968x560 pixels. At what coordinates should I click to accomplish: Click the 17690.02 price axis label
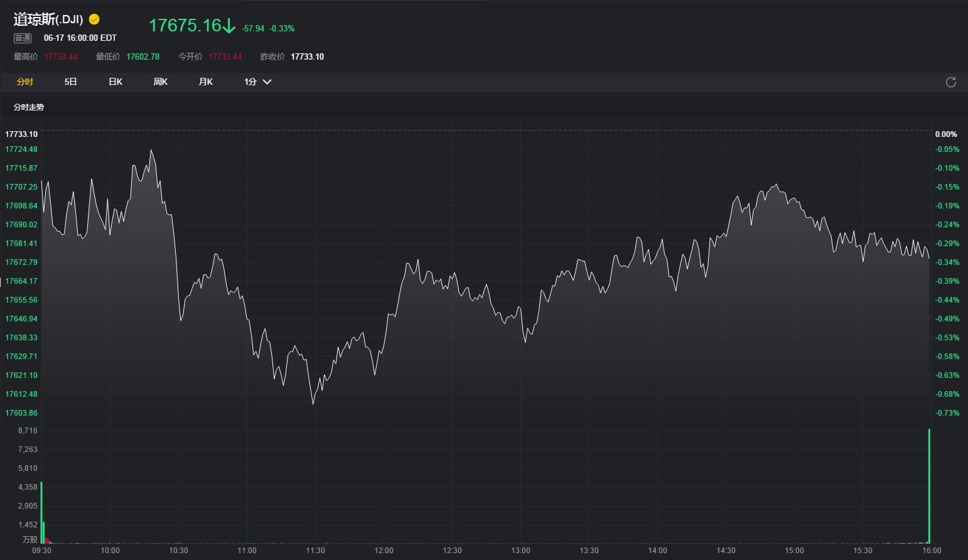(21, 225)
